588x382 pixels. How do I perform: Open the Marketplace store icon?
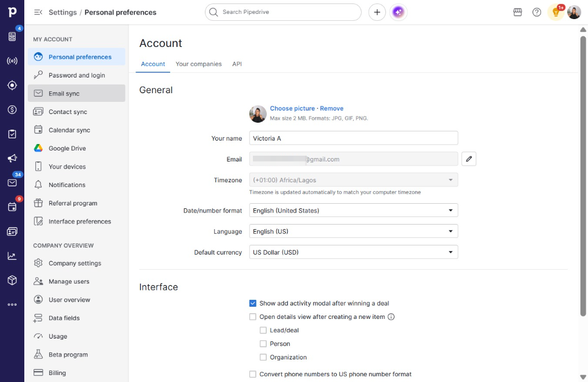pyautogui.click(x=517, y=12)
